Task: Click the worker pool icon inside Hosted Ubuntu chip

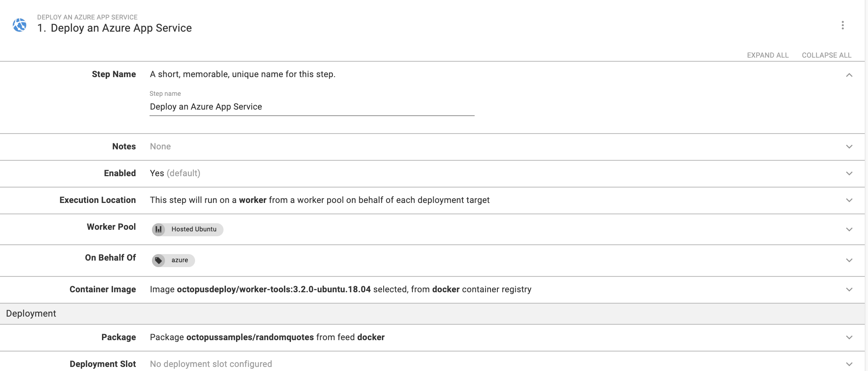Action: pyautogui.click(x=159, y=229)
